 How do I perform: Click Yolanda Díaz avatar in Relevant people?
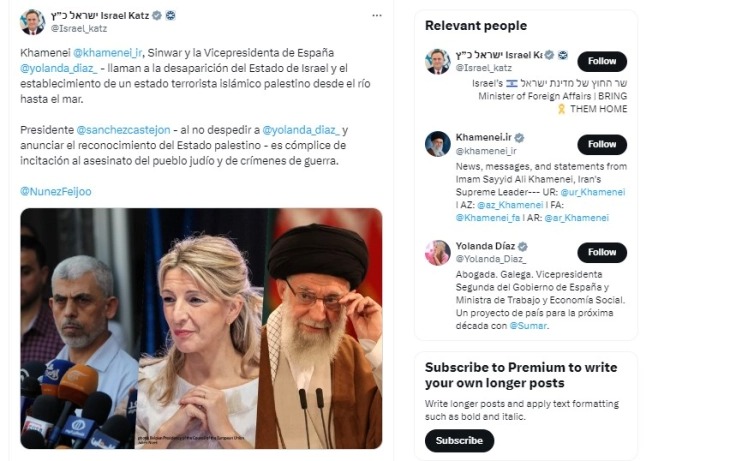(437, 252)
